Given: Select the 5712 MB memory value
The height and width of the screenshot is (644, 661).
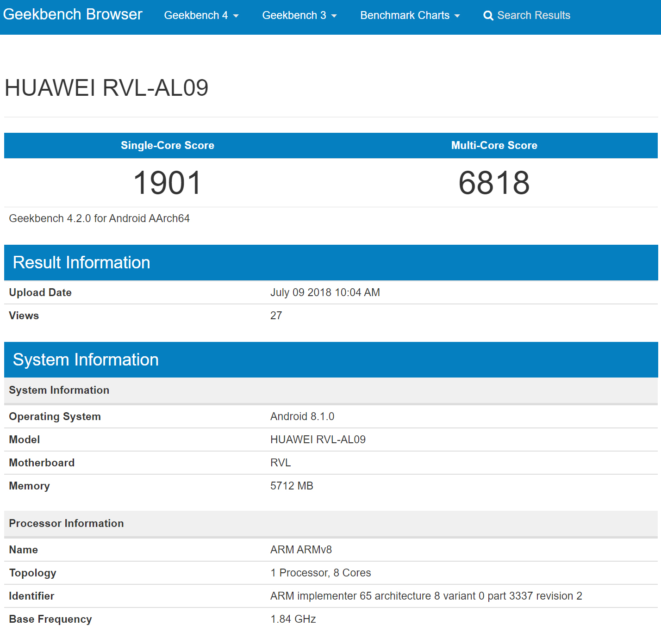Looking at the screenshot, I should (x=292, y=486).
